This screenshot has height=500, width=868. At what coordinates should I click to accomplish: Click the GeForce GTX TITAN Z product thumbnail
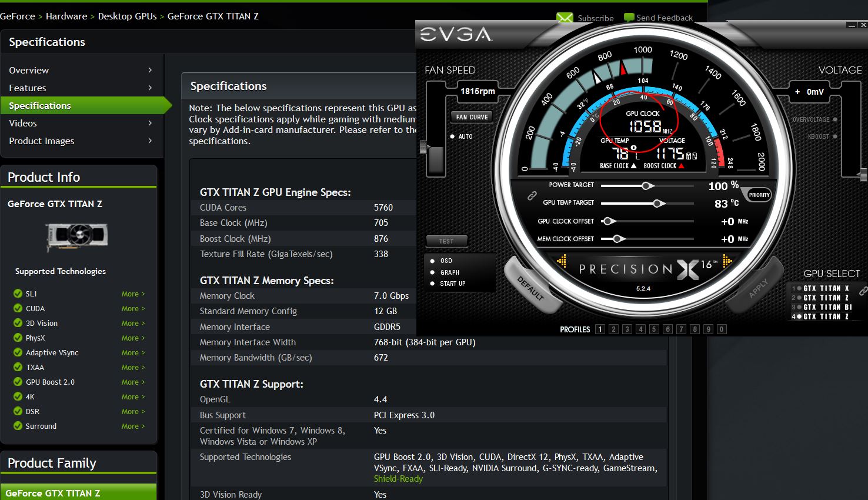[x=77, y=237]
